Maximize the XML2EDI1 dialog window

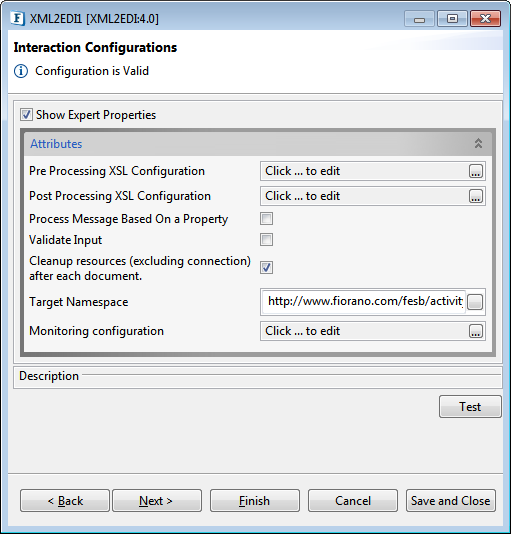pyautogui.click(x=452, y=18)
